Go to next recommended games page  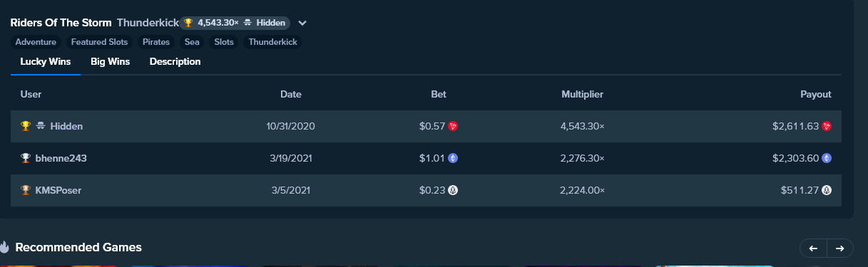point(840,248)
